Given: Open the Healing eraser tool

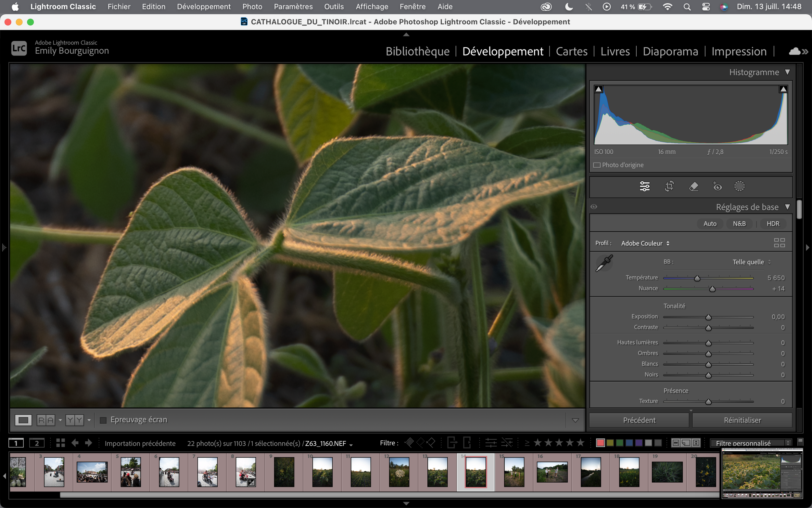Looking at the screenshot, I should [x=693, y=186].
